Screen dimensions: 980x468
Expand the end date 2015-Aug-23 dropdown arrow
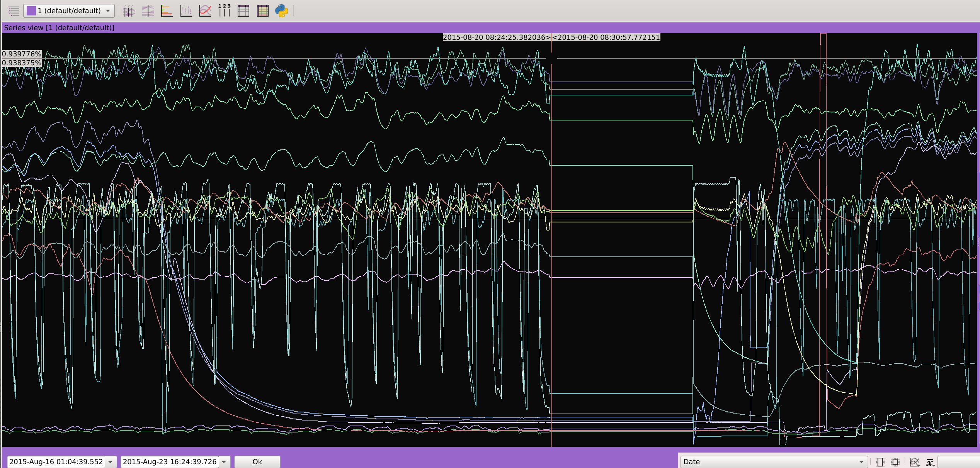coord(224,462)
